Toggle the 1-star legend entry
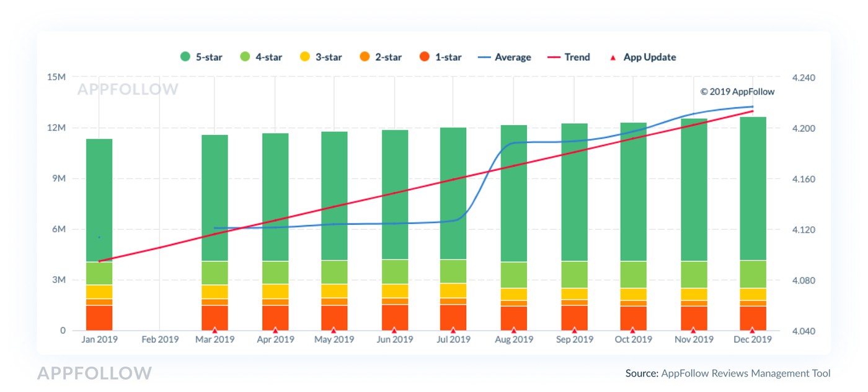This screenshot has height=392, width=868. point(440,57)
